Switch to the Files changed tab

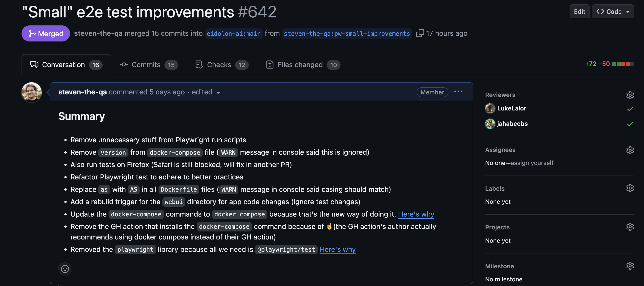click(x=303, y=65)
